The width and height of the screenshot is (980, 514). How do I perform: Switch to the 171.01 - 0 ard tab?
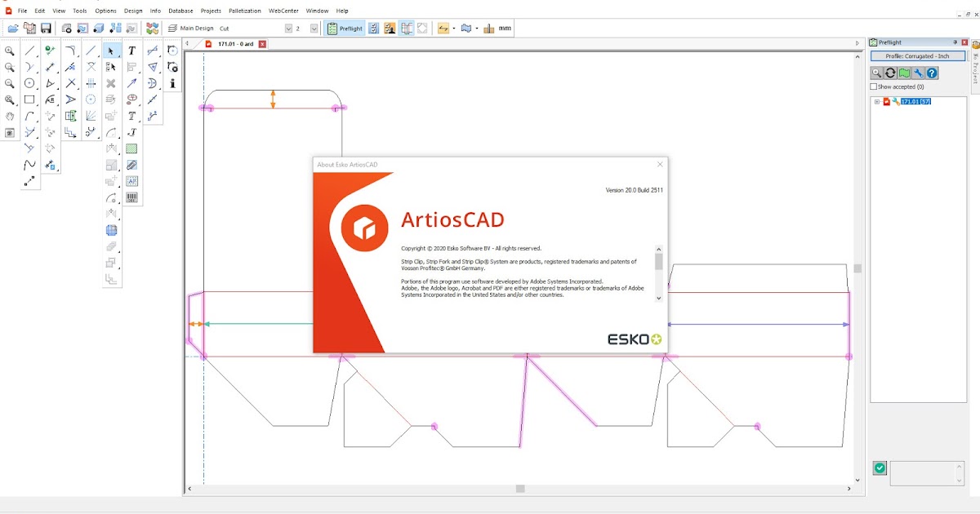click(235, 43)
